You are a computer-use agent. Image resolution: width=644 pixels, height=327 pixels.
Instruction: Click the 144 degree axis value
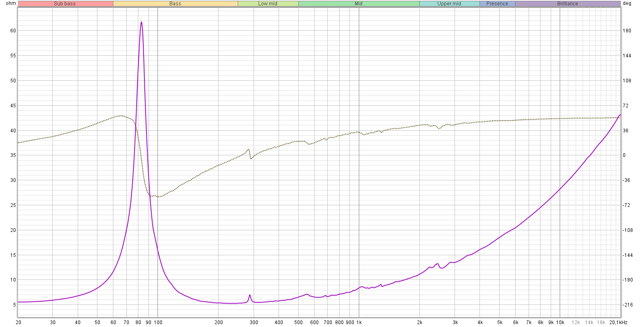(627, 56)
